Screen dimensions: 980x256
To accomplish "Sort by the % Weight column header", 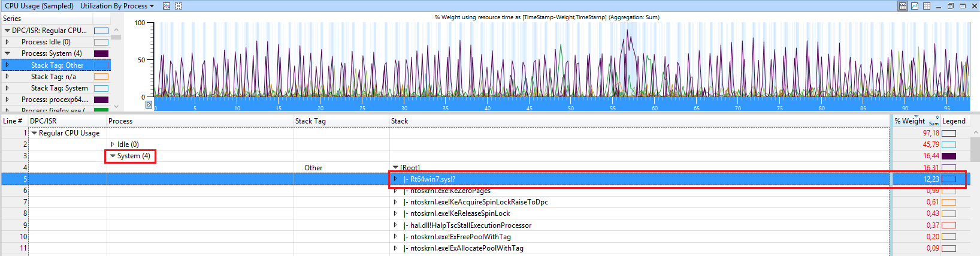I will pos(916,121).
